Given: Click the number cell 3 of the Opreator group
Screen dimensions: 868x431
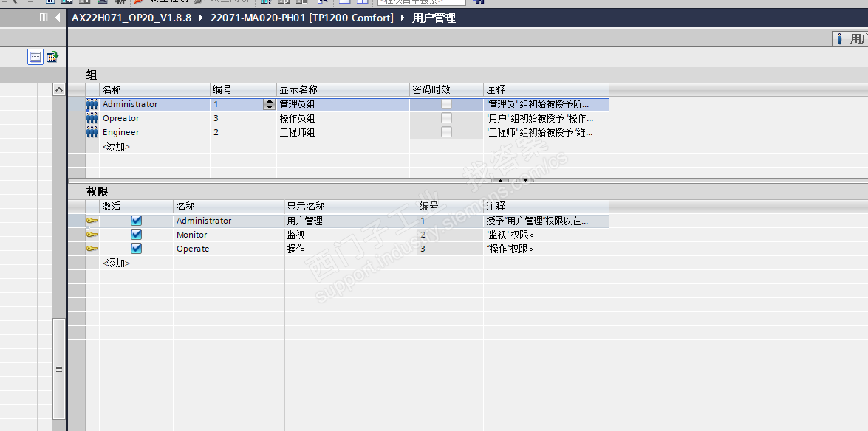Looking at the screenshot, I should point(244,118).
